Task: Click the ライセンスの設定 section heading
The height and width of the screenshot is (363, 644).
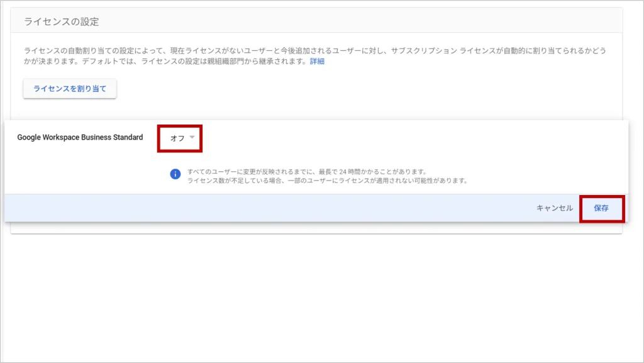Action: [x=62, y=22]
